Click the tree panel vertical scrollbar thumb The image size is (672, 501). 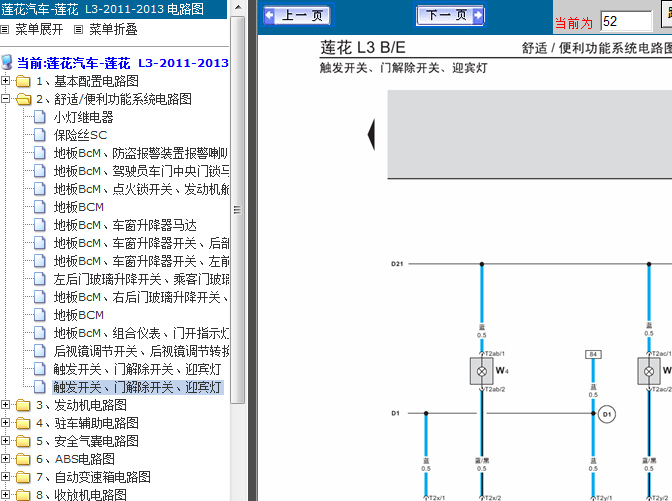point(237,210)
